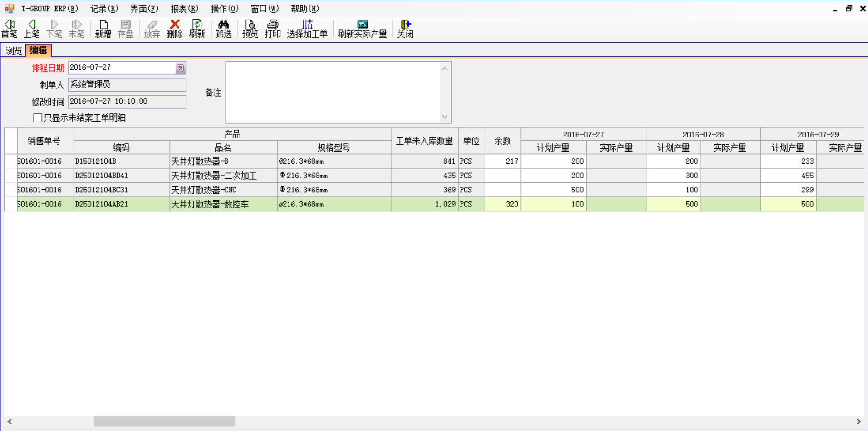868x431 pixels.
Task: Create new record with 新增
Action: [103, 29]
